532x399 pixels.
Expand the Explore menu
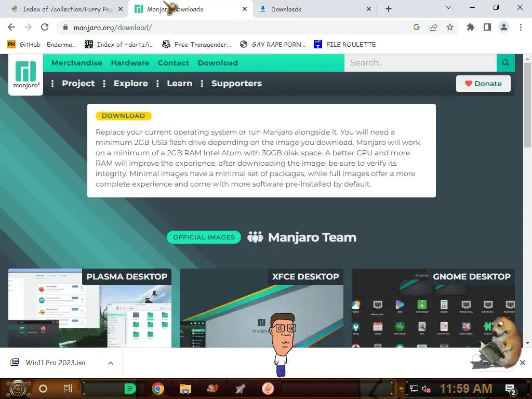[x=130, y=84]
